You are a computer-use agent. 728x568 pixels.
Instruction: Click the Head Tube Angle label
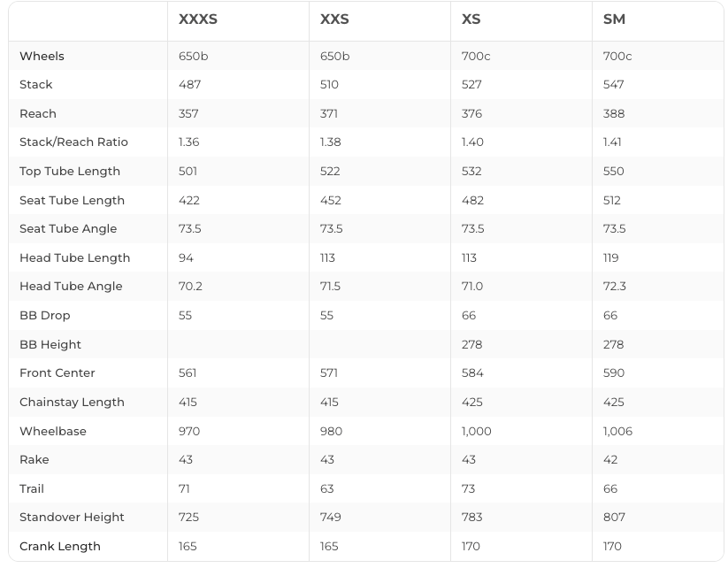(x=71, y=286)
